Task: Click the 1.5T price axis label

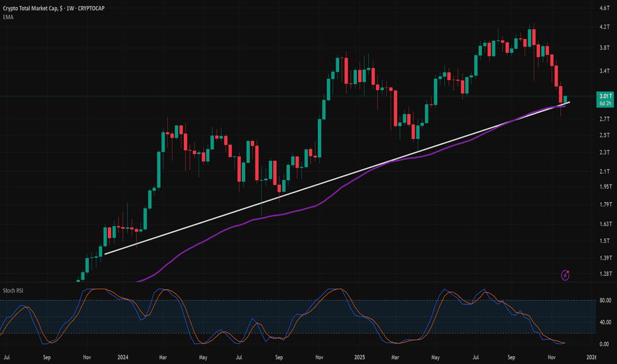Action: pyautogui.click(x=604, y=242)
